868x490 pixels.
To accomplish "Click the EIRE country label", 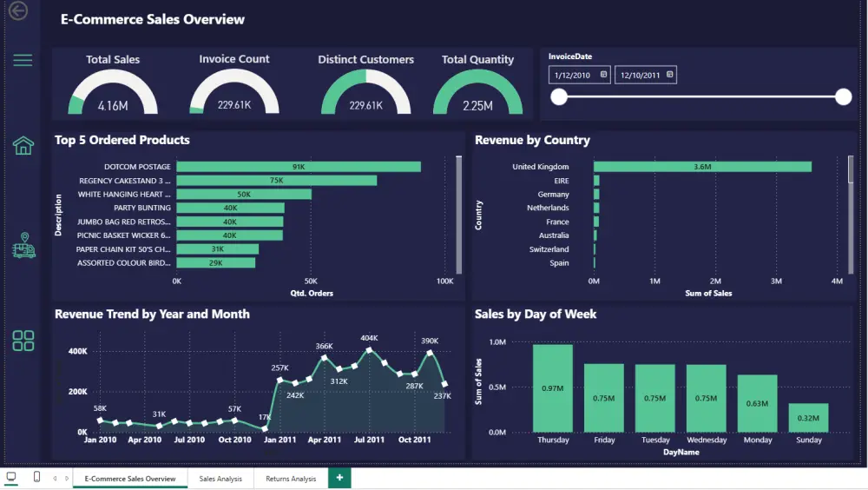I will [562, 181].
